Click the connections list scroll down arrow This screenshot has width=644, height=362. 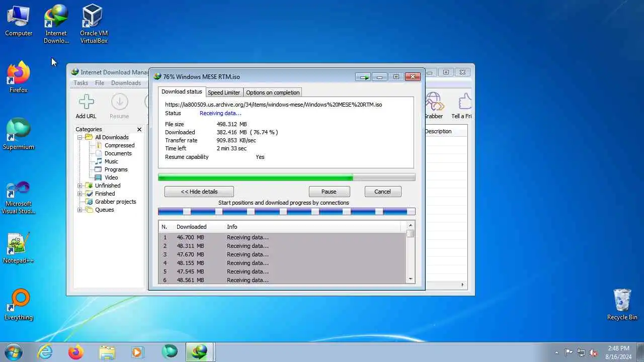coord(411,279)
